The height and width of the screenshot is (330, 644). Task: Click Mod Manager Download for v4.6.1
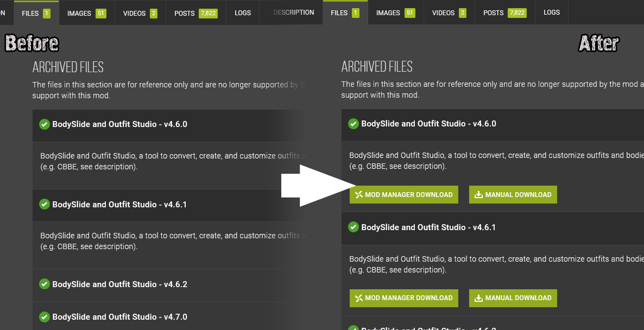tap(404, 298)
